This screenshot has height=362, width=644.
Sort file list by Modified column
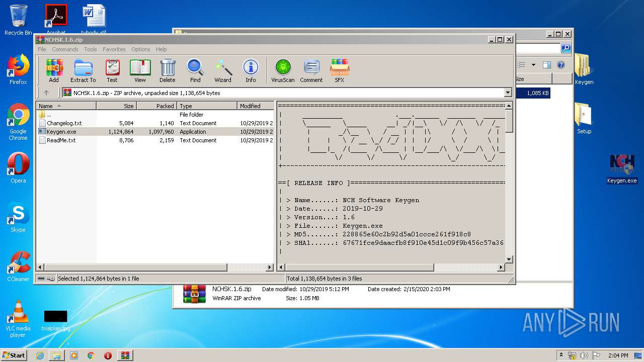coord(256,106)
